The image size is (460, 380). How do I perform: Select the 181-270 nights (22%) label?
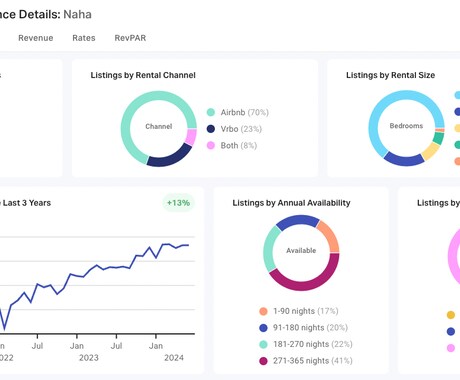point(313,344)
